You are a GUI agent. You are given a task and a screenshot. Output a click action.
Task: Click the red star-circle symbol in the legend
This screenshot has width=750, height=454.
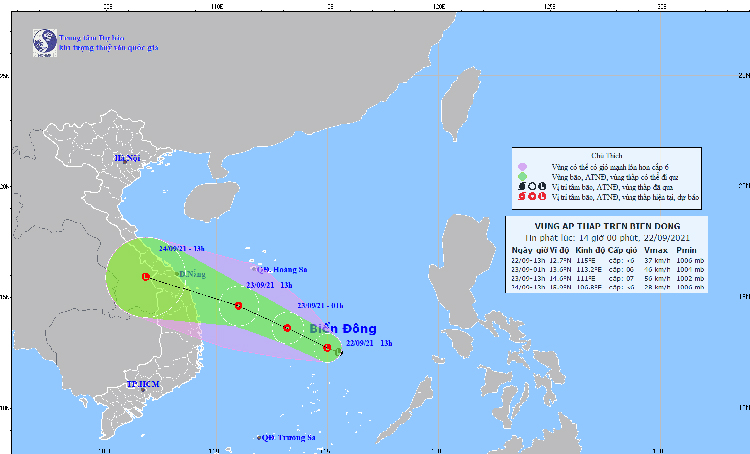(532, 197)
